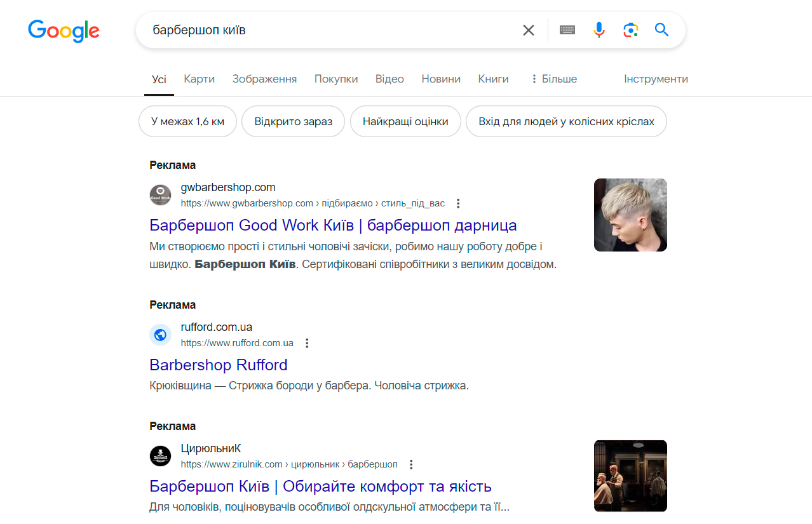Open Барбершоп Good Work Київ ad link
The width and height of the screenshot is (812, 524).
click(333, 225)
